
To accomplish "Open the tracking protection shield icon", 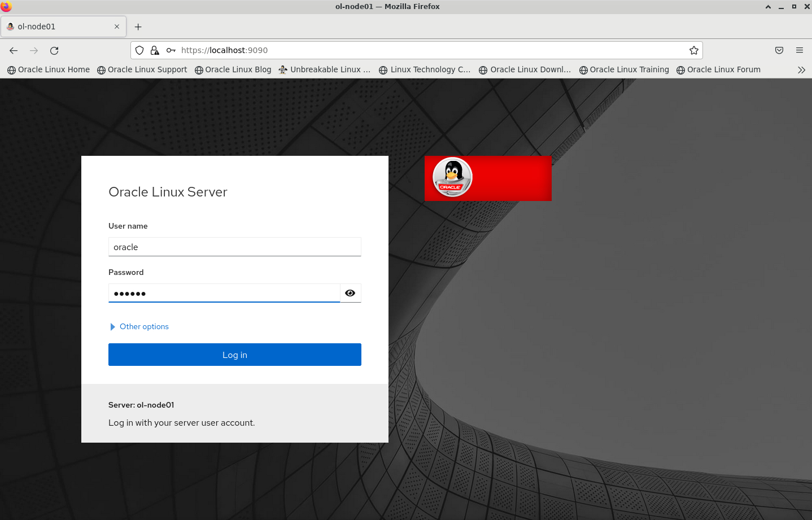I will point(139,50).
